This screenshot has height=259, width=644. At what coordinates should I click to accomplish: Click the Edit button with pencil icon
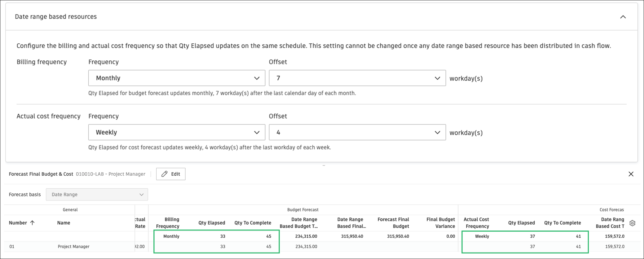(171, 174)
